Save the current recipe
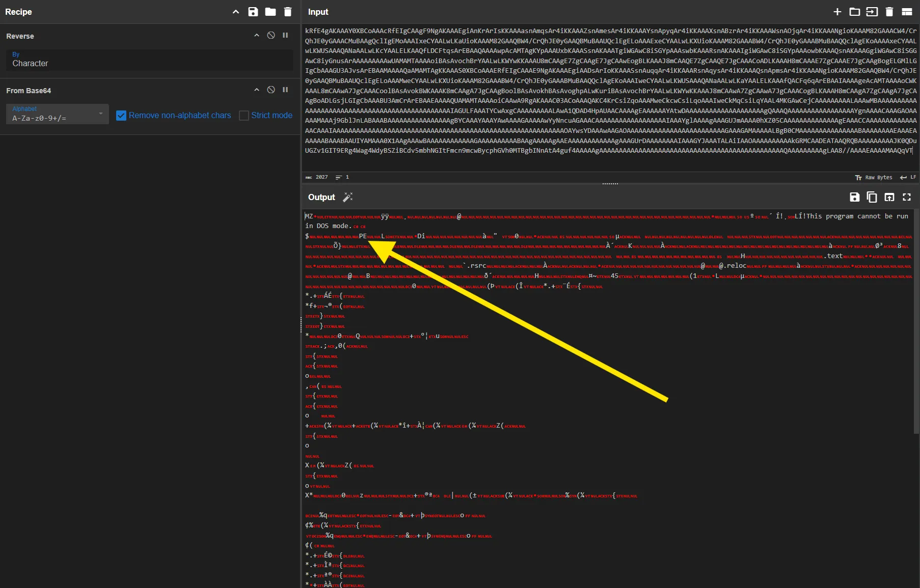The height and width of the screenshot is (588, 920). [253, 12]
